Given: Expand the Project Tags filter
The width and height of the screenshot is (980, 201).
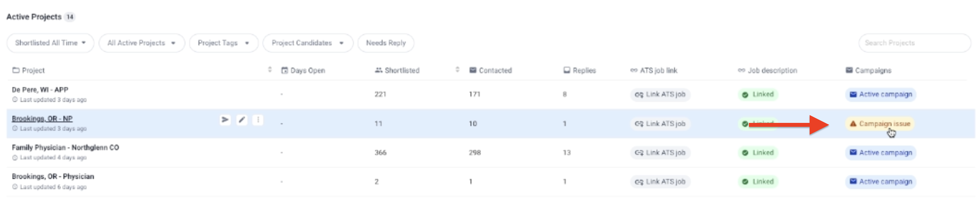Looking at the screenshot, I should (223, 43).
